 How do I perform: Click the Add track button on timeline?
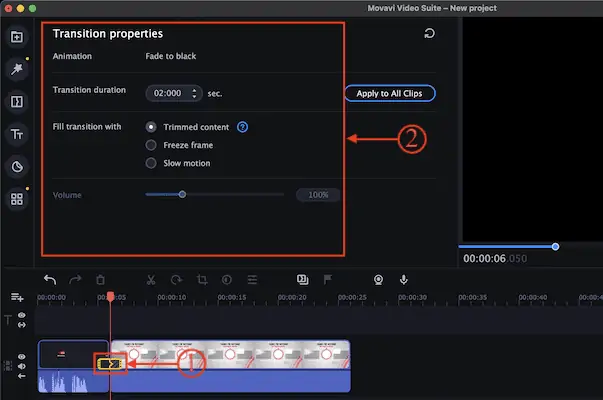click(17, 297)
